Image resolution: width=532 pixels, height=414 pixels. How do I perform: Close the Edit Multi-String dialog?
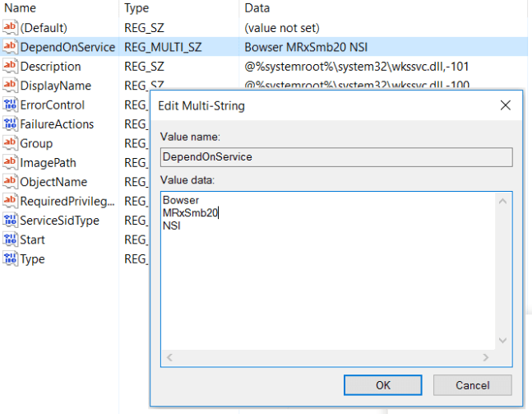click(506, 105)
